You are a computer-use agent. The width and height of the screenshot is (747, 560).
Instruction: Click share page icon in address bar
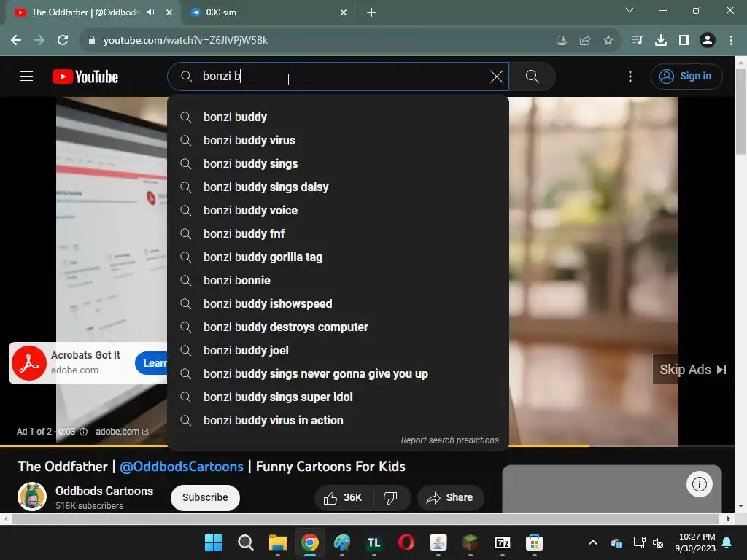coord(585,41)
